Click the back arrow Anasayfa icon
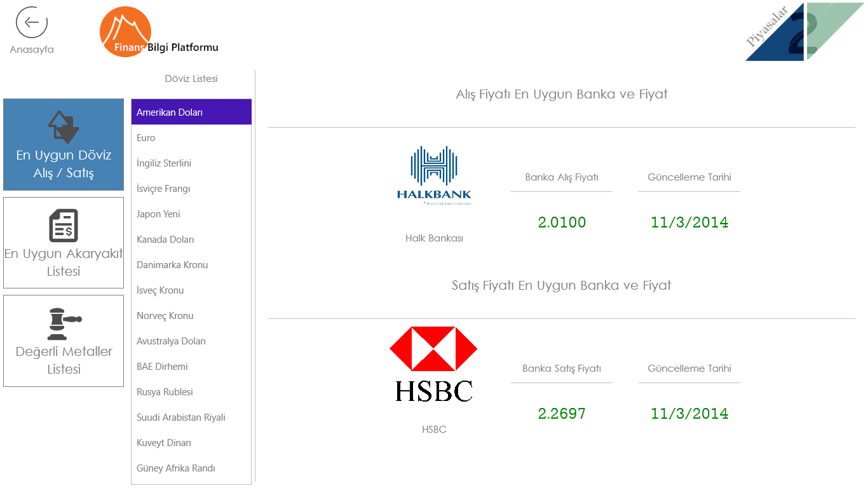Viewport: 868px width, 488px height. coord(32,22)
